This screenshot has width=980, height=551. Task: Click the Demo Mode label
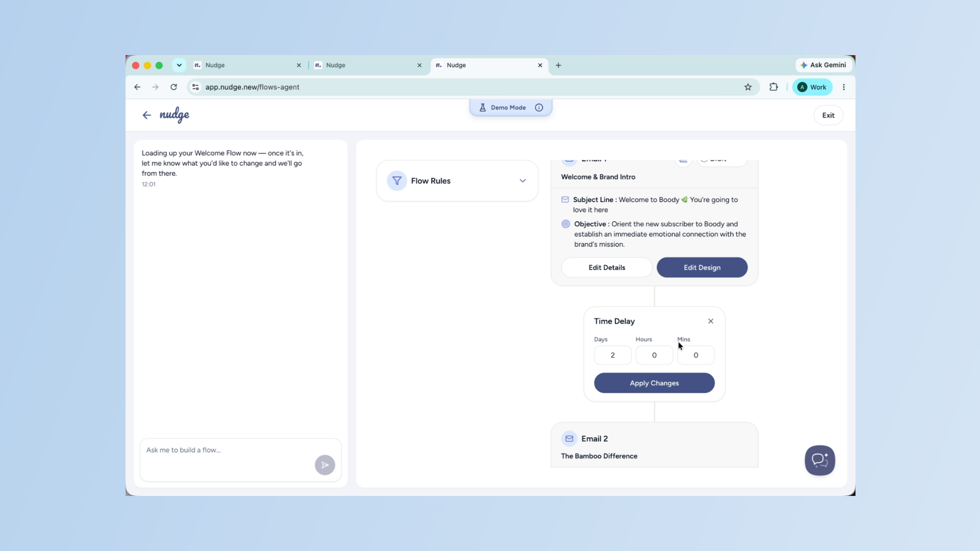click(x=508, y=108)
